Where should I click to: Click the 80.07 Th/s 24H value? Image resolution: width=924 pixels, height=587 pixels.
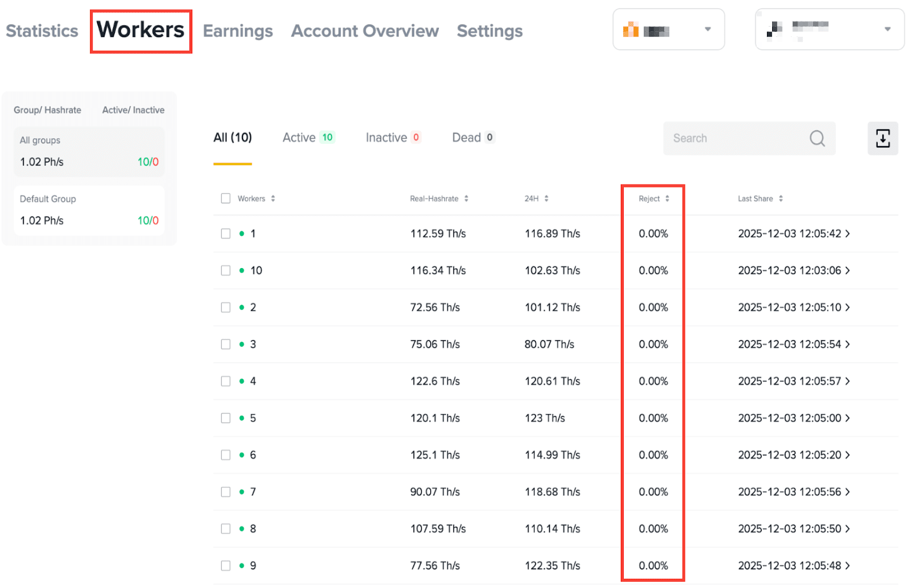point(550,344)
